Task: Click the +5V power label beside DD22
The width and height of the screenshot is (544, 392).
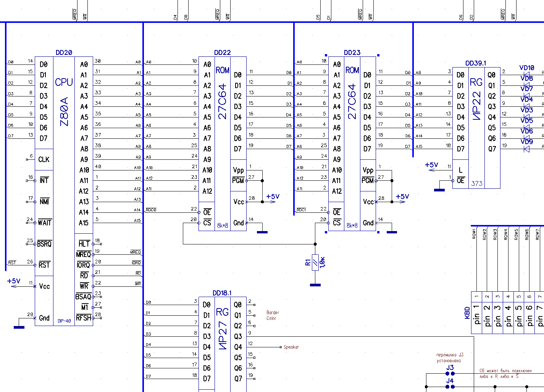Action: [x=273, y=196]
